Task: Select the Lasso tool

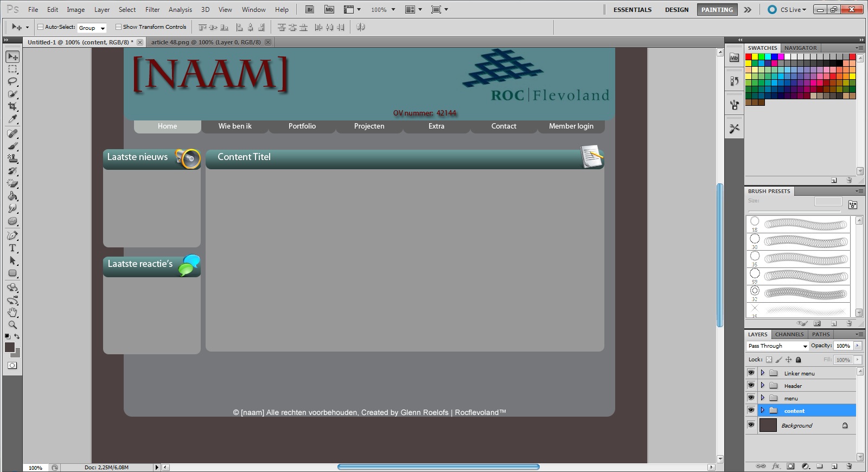Action: 12,81
